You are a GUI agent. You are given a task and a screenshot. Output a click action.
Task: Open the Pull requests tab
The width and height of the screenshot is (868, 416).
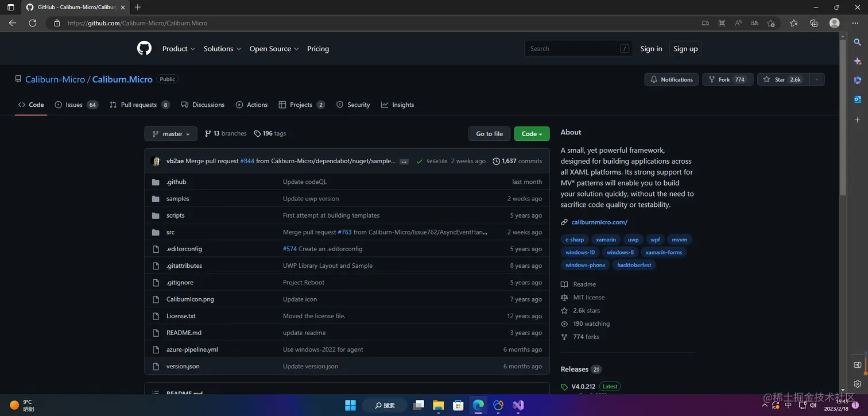click(139, 105)
